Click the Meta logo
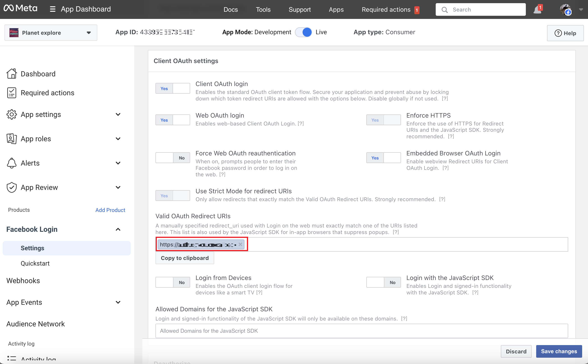Screen dimensions: 588x364 click(x=21, y=8)
